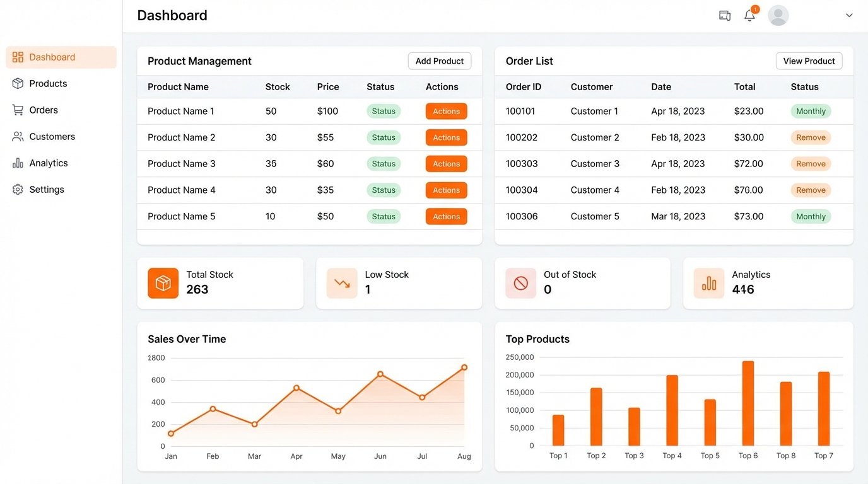The height and width of the screenshot is (484, 868).
Task: Click the Out of Stock prohibited icon
Action: (520, 283)
